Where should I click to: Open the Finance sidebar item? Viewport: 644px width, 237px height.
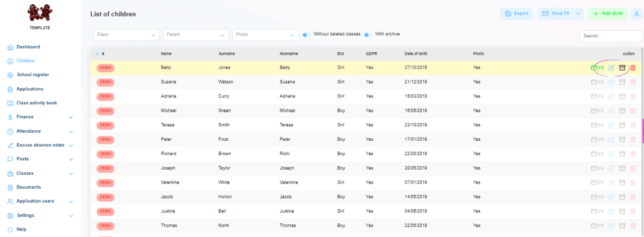[x=25, y=117]
